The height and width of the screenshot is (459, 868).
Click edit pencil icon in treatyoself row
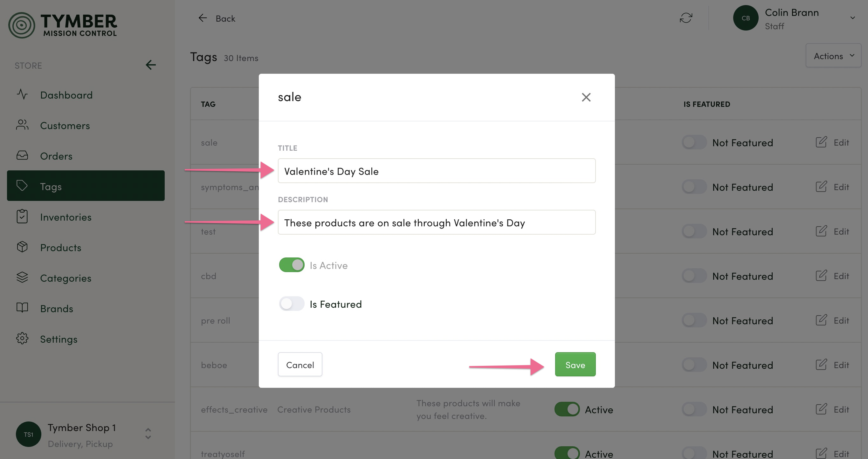[821, 454]
